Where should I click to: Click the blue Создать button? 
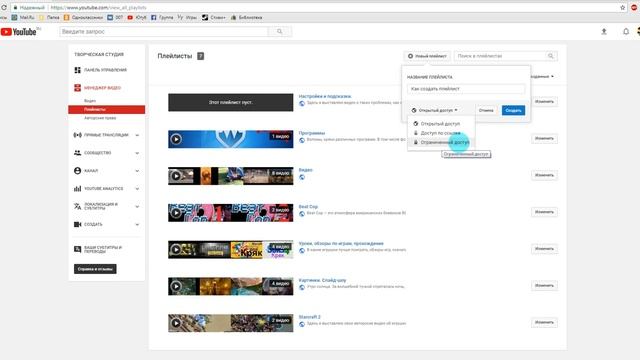[513, 110]
